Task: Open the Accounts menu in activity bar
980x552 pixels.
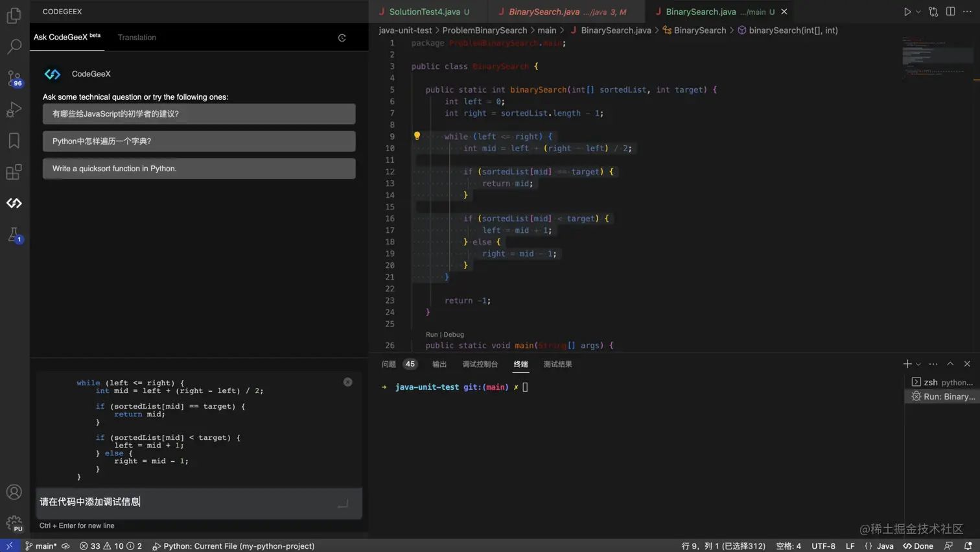Action: [x=14, y=492]
